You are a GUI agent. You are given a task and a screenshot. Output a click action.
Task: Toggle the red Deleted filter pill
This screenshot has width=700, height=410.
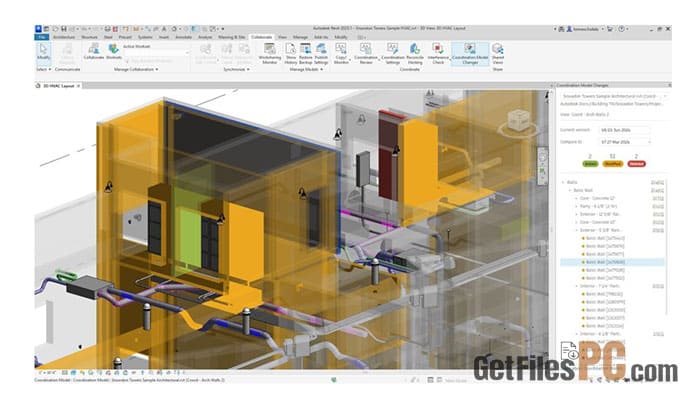(637, 164)
